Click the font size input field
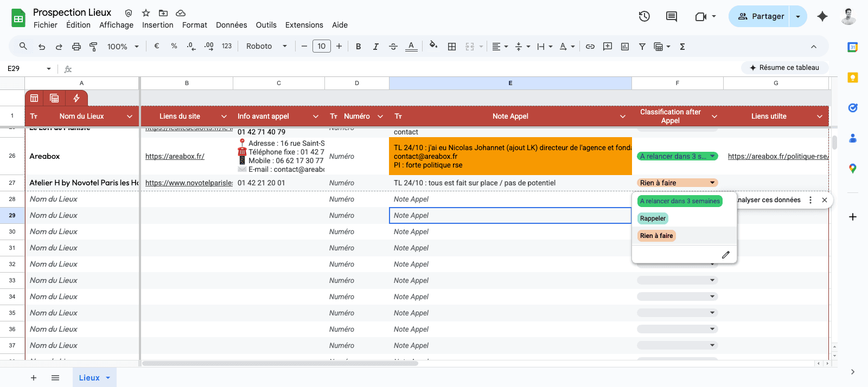The width and height of the screenshot is (868, 387). 322,47
